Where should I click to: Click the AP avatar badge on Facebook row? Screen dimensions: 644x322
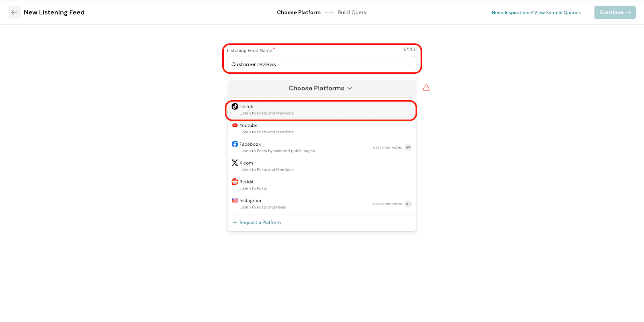[408, 147]
